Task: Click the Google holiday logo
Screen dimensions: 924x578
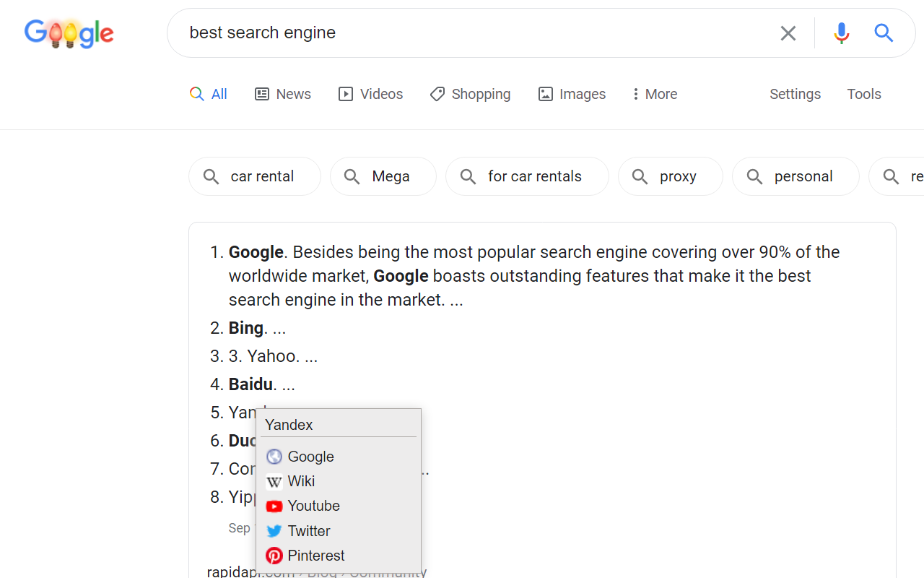Action: 69,33
